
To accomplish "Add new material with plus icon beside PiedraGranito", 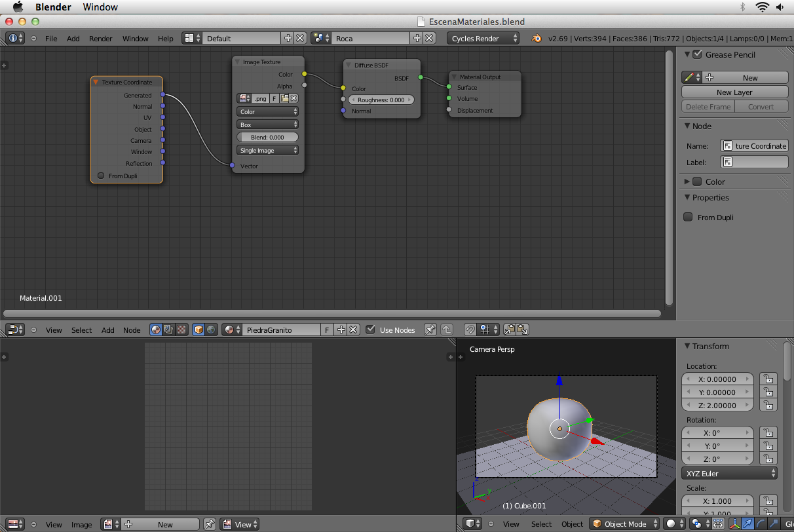I will click(x=341, y=330).
